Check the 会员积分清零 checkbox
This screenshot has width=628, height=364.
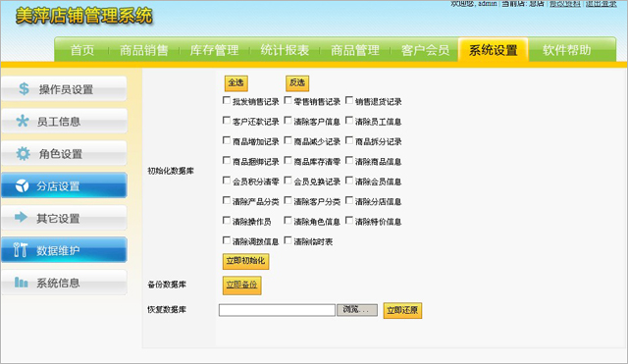click(x=227, y=181)
